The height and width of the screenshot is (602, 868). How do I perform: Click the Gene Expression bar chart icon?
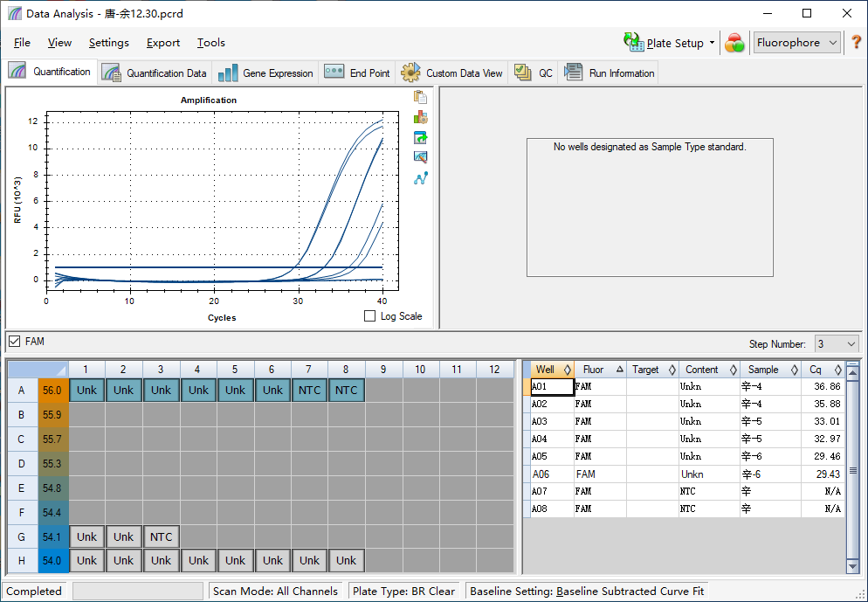(228, 73)
